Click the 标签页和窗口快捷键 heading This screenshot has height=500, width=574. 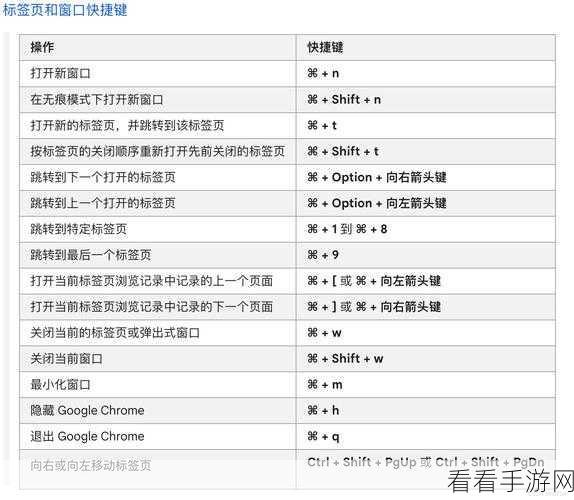(x=65, y=10)
